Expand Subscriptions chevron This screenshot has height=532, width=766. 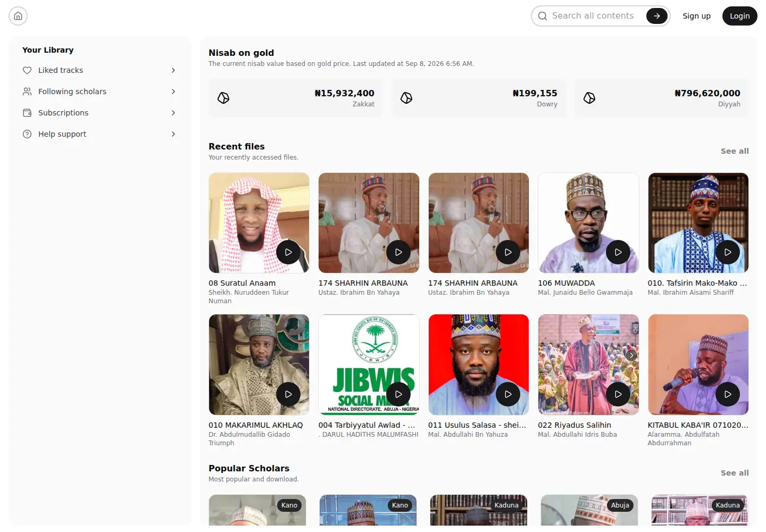point(173,113)
